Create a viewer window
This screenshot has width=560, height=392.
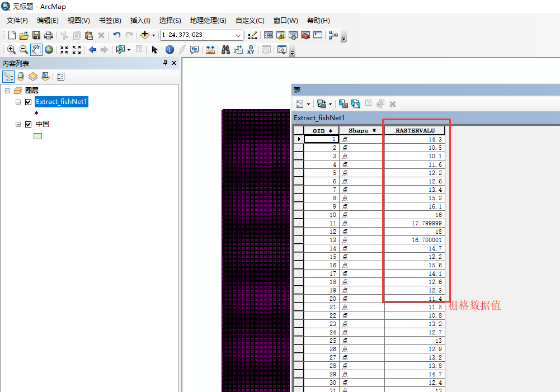pyautogui.click(x=282, y=50)
